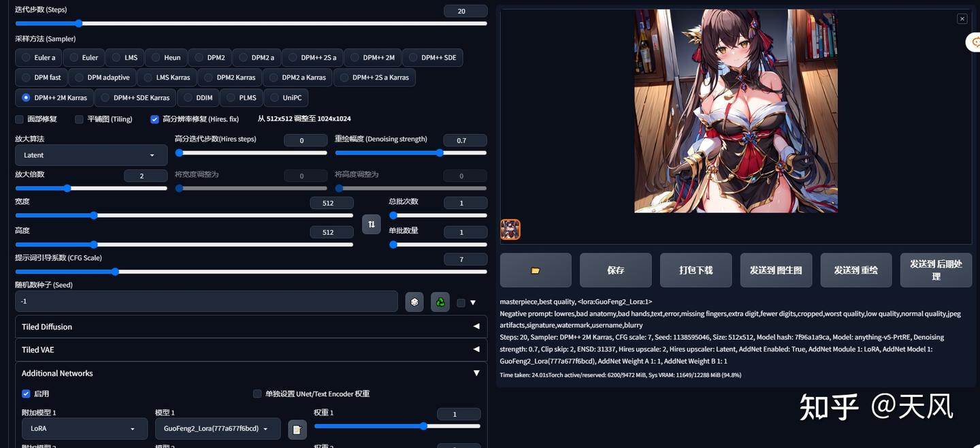Select the DPM++ 2M Karras sampler
Viewport: 980px width, 448px height.
click(x=54, y=98)
